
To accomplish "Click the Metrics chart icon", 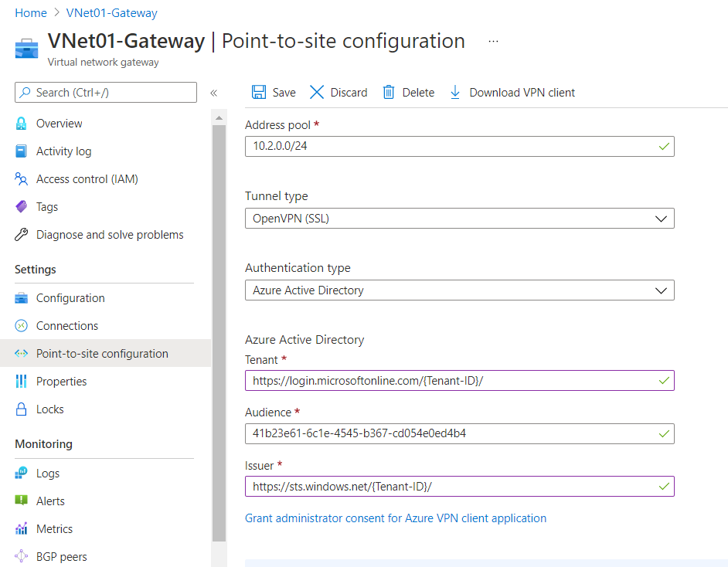I will [x=22, y=528].
